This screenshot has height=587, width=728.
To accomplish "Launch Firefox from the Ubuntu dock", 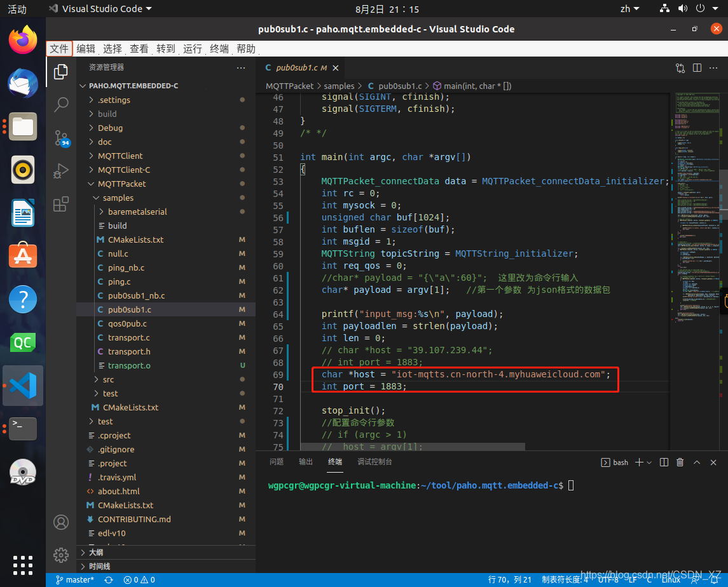I will point(23,39).
